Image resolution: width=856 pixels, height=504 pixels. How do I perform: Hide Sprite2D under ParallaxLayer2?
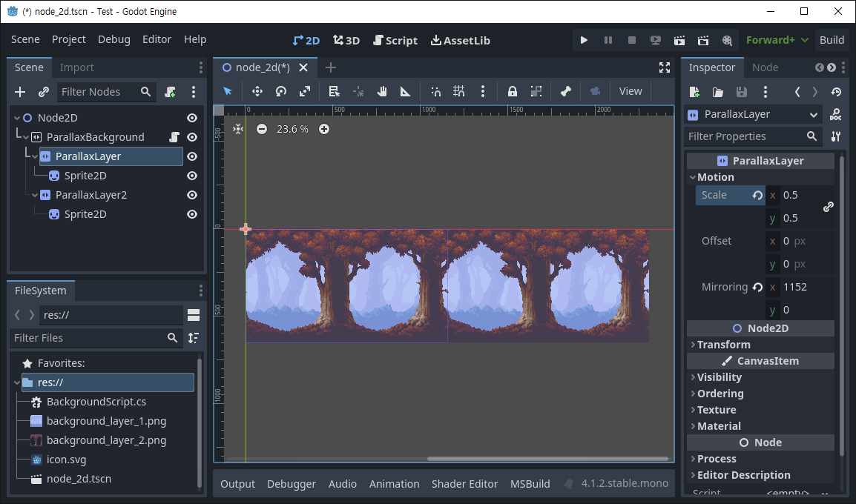pyautogui.click(x=192, y=214)
